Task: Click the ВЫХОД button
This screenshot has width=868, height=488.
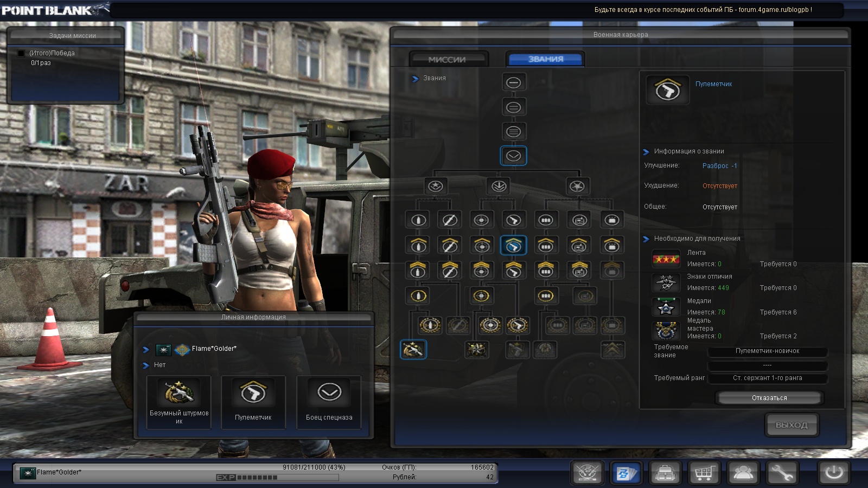Action: point(792,425)
